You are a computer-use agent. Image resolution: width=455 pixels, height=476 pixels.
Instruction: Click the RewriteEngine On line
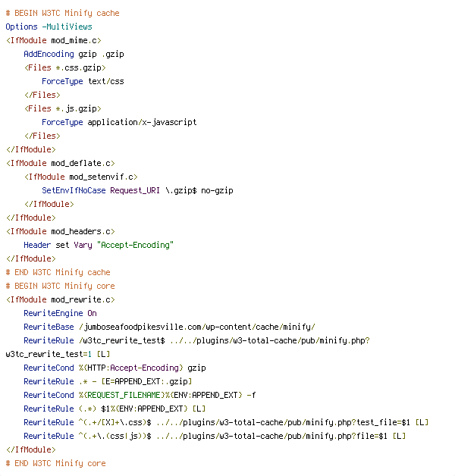[x=60, y=313]
